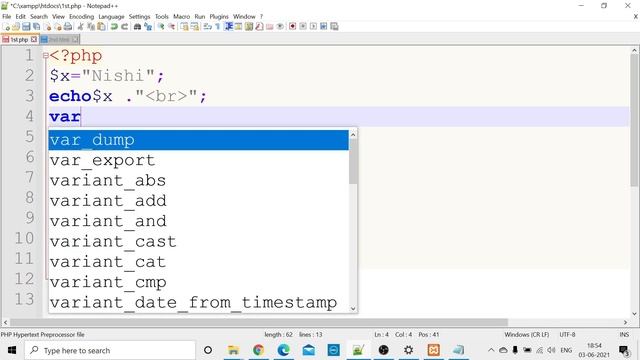Choose var_export in the suggestion list

click(198, 160)
